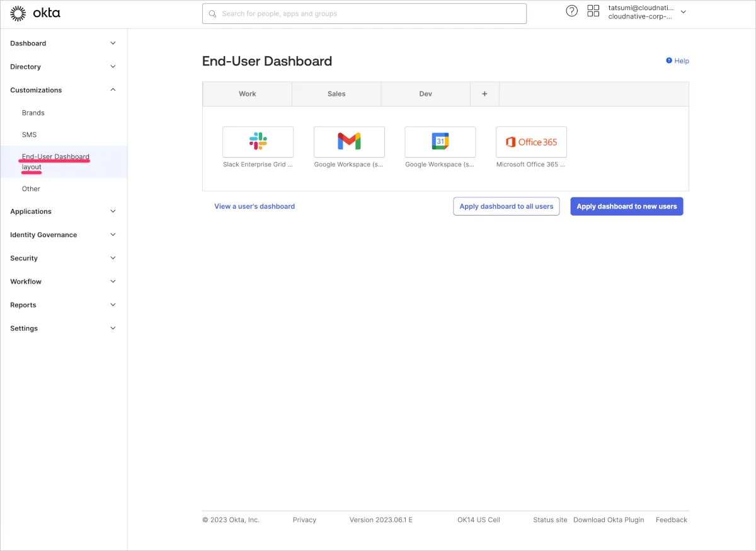Focus the people, apps and groups search
The image size is (756, 551).
tap(364, 14)
